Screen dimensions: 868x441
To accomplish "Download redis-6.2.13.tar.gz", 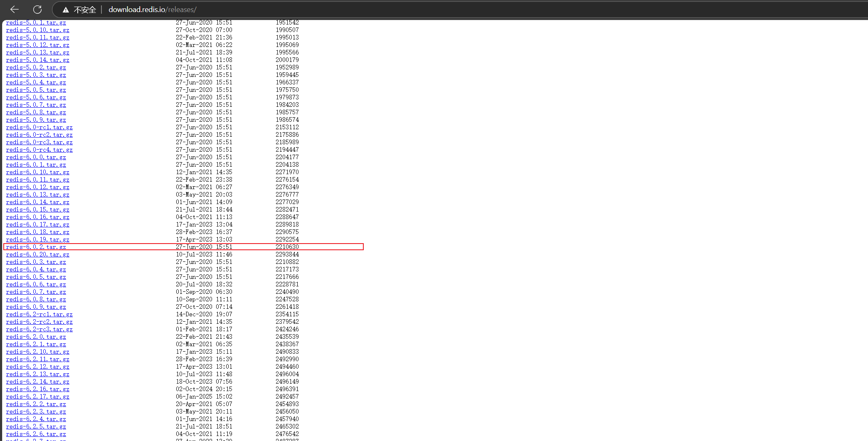I will (x=38, y=374).
